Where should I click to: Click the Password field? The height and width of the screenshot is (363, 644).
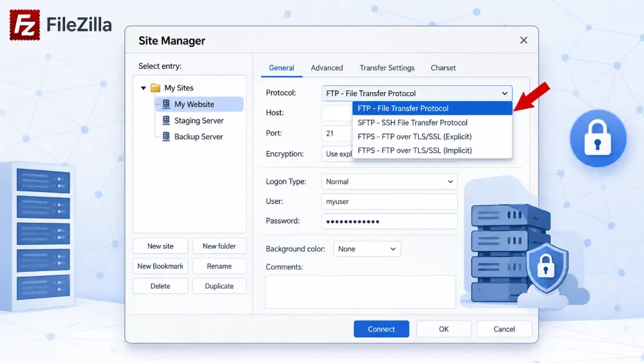(x=390, y=221)
